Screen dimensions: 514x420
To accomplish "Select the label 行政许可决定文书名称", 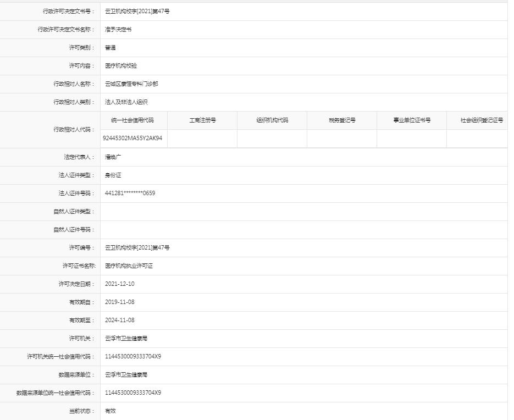I will pos(66,30).
